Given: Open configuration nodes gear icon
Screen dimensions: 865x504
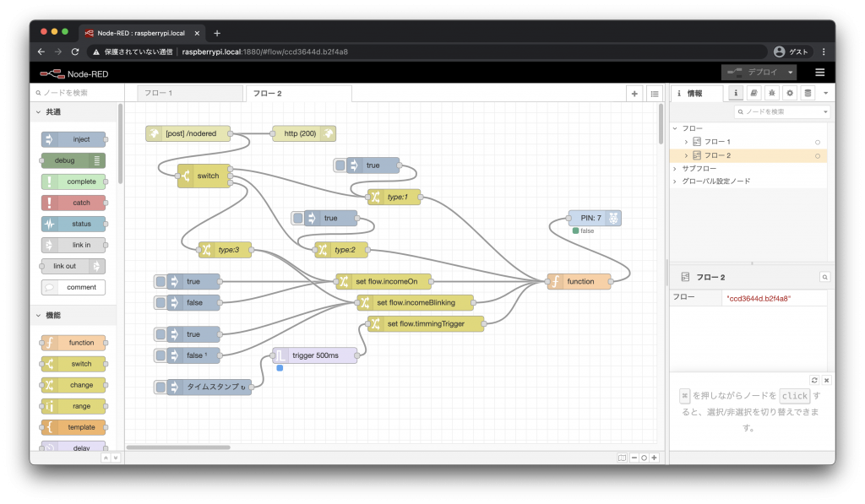Looking at the screenshot, I should [x=790, y=93].
